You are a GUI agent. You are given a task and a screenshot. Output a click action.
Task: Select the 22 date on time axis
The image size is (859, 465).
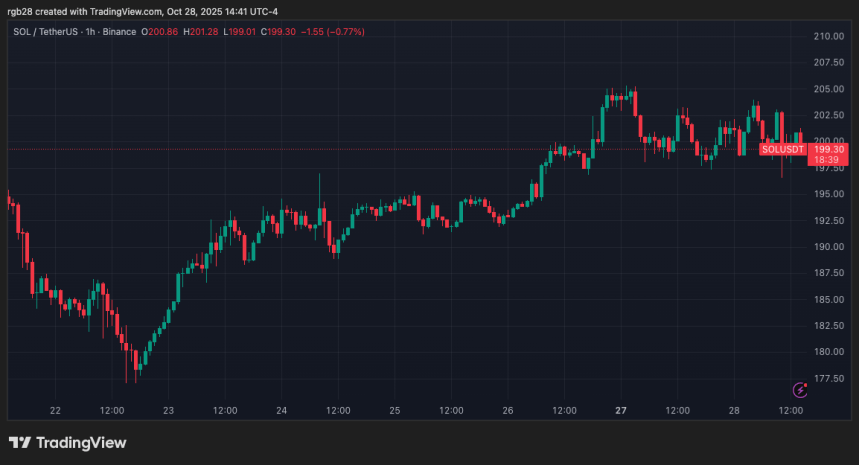pos(55,411)
